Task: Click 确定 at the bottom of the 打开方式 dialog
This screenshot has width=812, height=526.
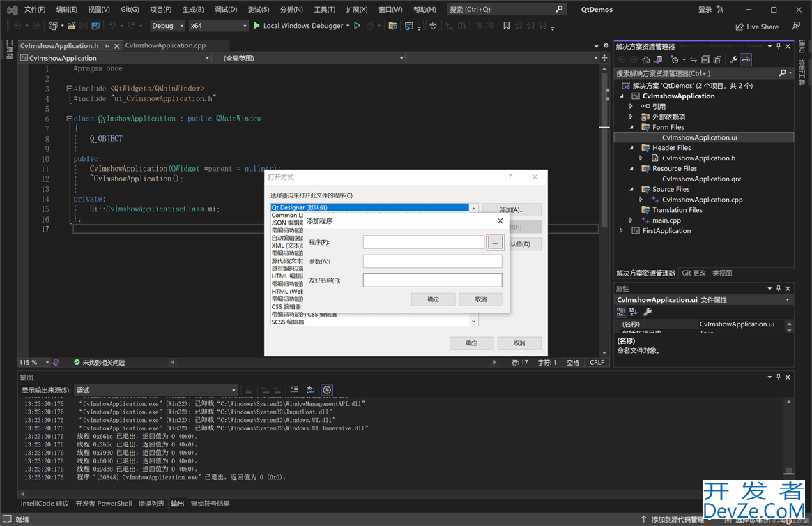Action: 471,343
